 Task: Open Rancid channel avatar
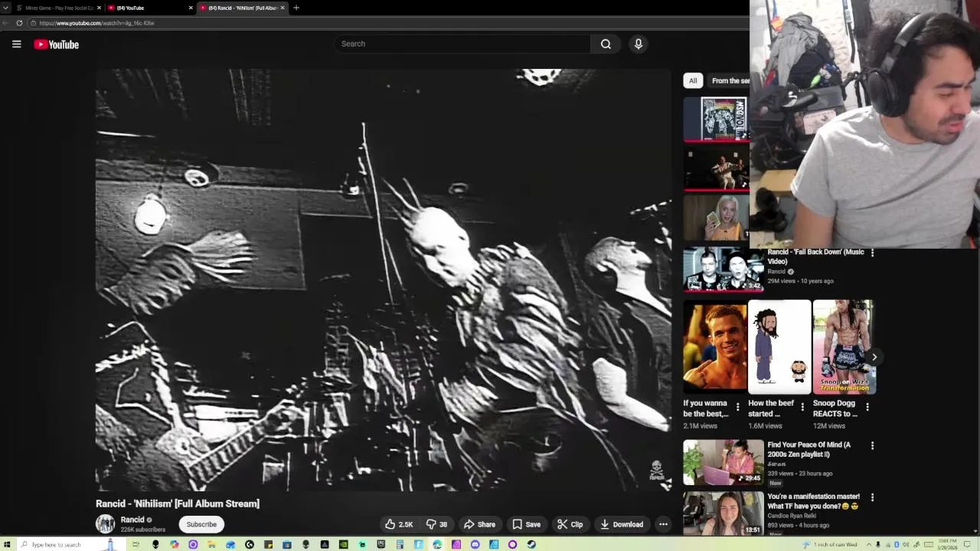click(x=105, y=523)
